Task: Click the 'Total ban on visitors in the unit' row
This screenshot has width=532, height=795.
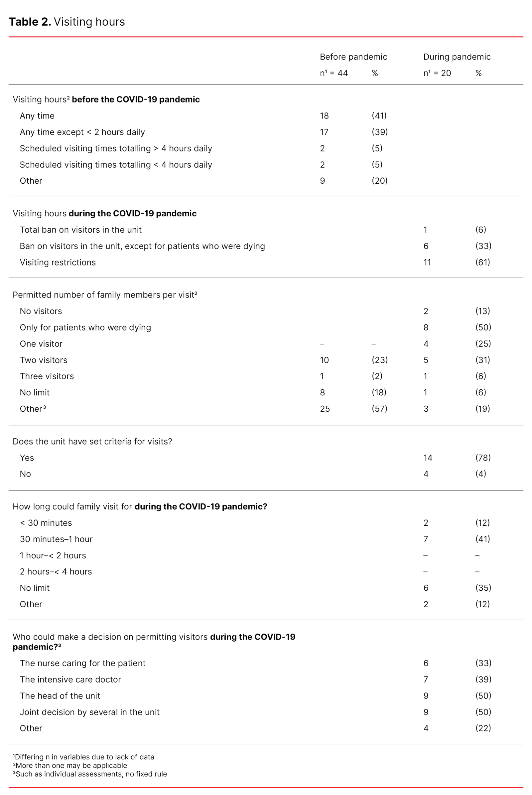Action: coord(80,230)
